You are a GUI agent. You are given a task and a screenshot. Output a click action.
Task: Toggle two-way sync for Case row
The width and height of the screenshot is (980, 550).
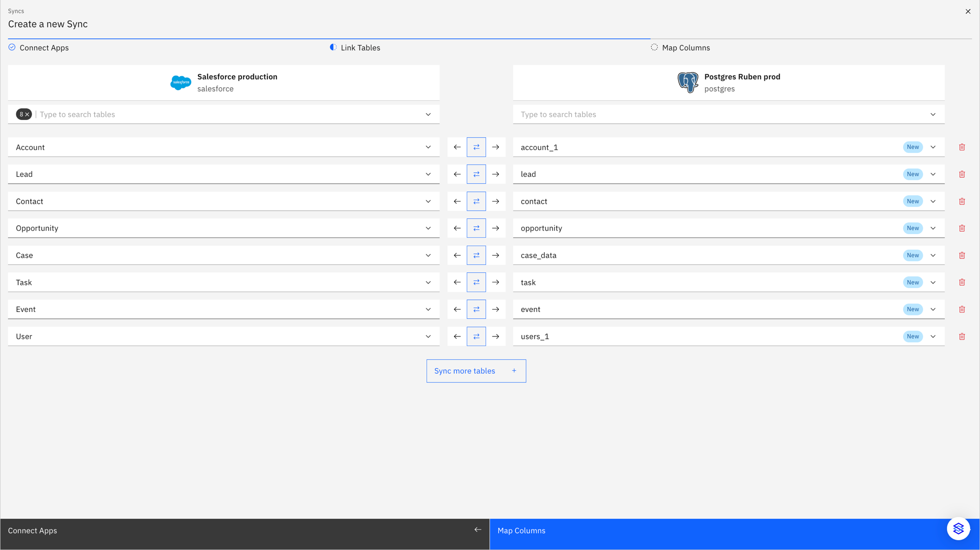[x=476, y=255]
